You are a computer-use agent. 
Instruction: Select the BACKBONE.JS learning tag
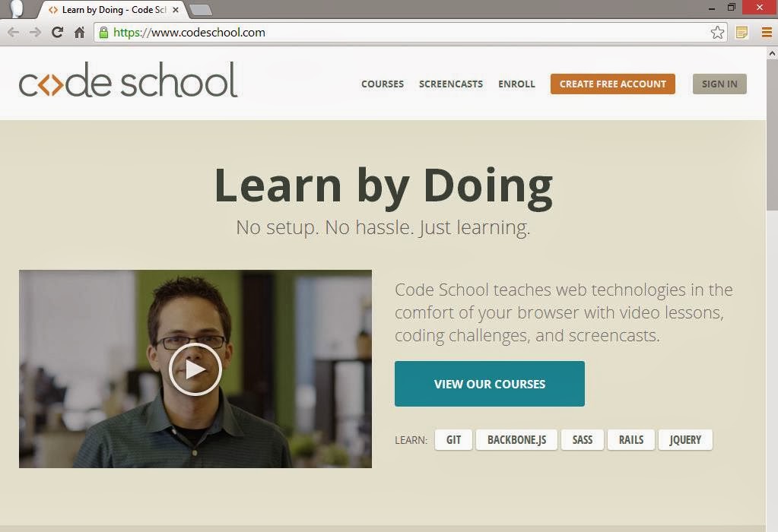pyautogui.click(x=516, y=439)
